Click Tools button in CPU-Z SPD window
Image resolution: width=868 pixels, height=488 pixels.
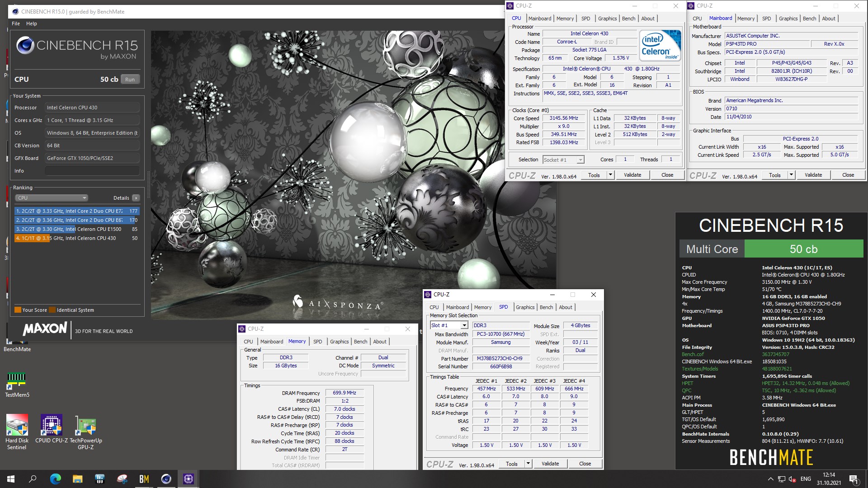(512, 464)
